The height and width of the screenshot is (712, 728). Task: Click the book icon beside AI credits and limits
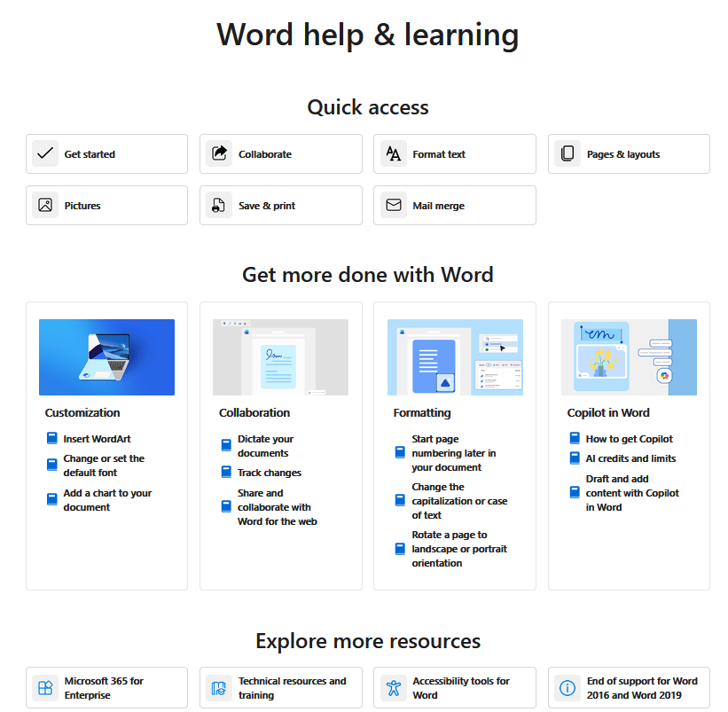(575, 458)
